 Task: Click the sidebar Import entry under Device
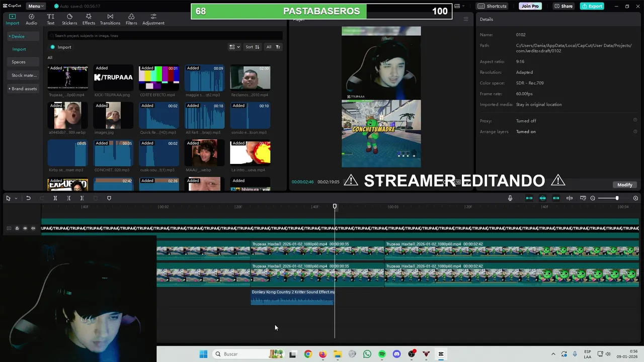click(19, 49)
